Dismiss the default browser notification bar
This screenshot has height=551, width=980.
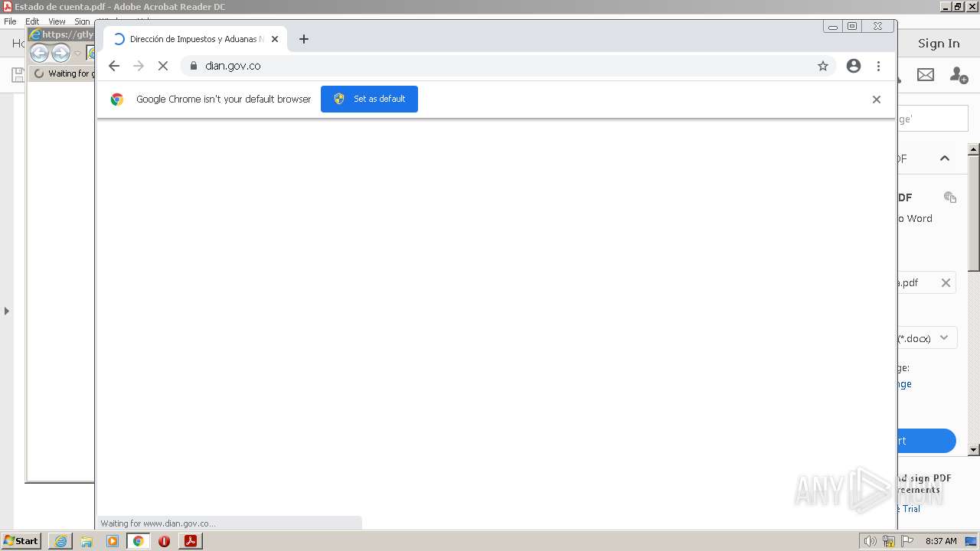tap(877, 99)
